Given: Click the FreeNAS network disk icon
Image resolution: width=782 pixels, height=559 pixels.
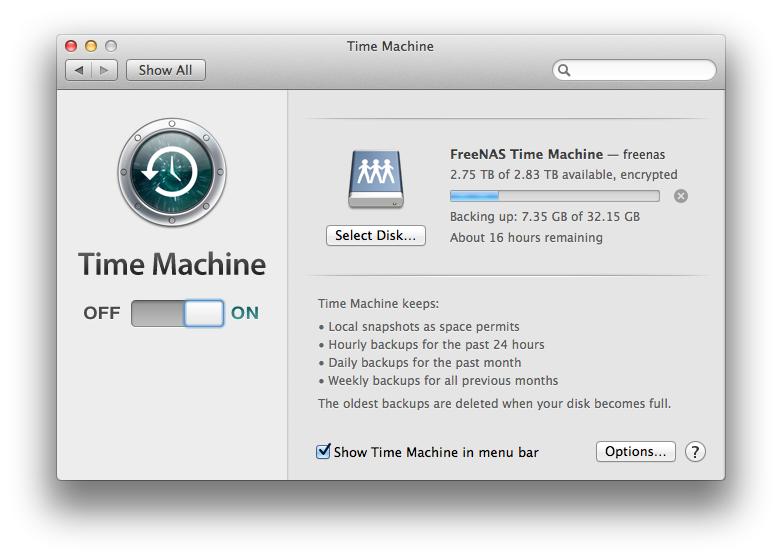Looking at the screenshot, I should [376, 179].
